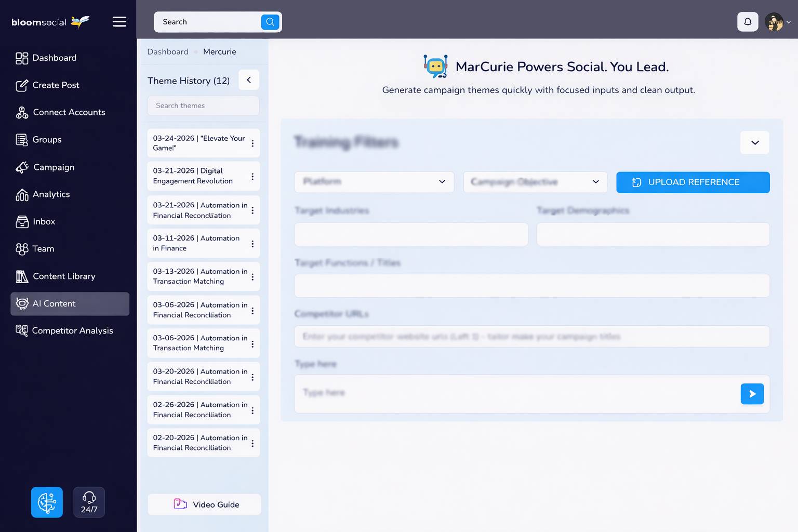Toggle the hamburger sidebar menu
This screenshot has height=532, width=798.
119,22
